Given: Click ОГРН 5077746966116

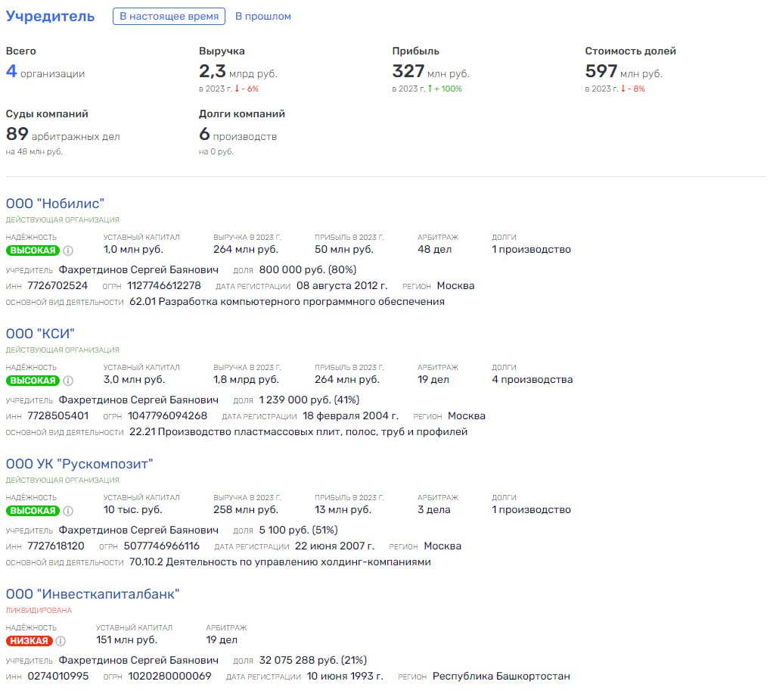Looking at the screenshot, I should 162,546.
